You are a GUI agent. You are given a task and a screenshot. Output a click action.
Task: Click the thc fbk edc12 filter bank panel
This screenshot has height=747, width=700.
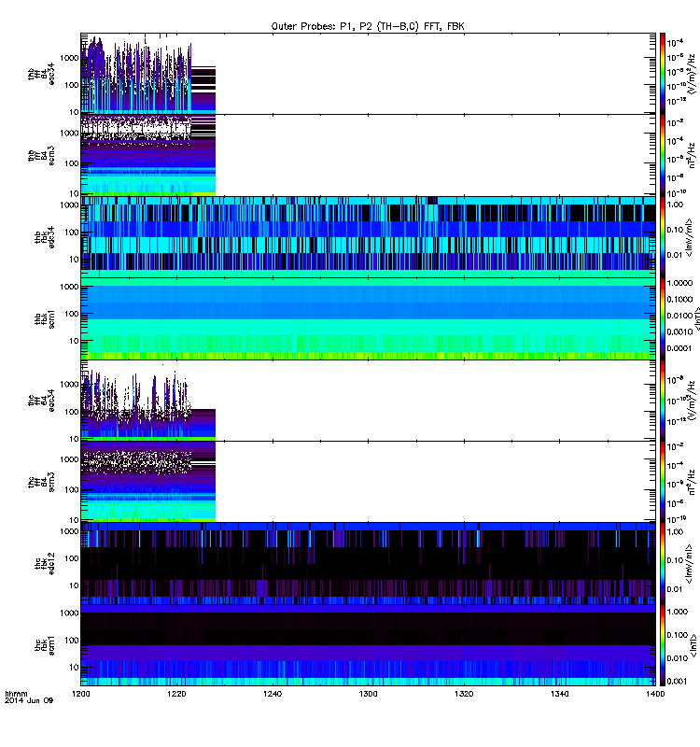(368, 562)
